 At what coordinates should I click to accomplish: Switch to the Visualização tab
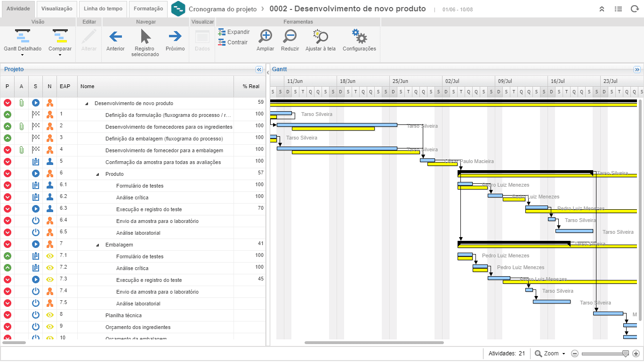pyautogui.click(x=56, y=8)
